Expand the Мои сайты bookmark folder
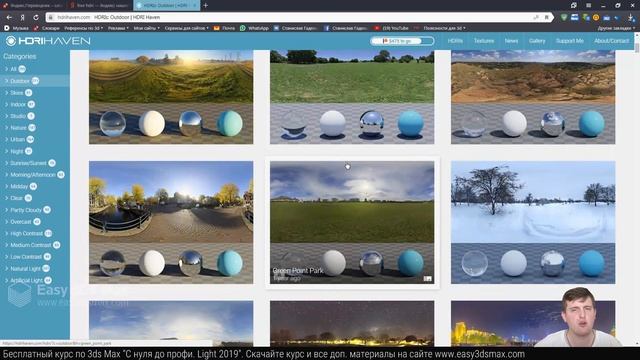This screenshot has width=640, height=360. (147, 28)
